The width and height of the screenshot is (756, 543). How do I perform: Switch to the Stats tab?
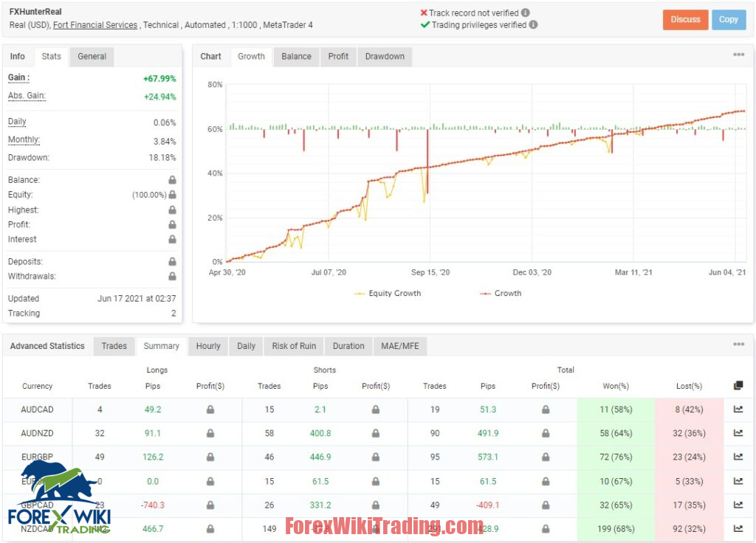point(51,56)
